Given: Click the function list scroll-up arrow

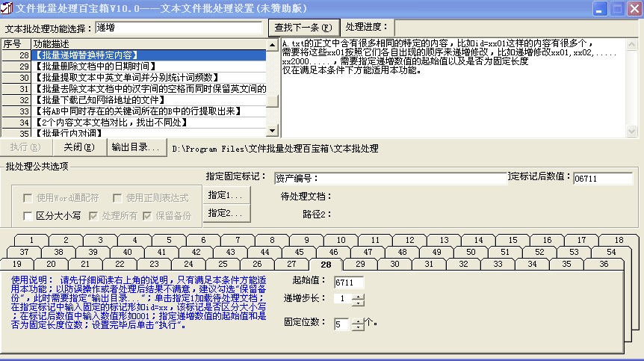Looking at the screenshot, I should click(272, 45).
